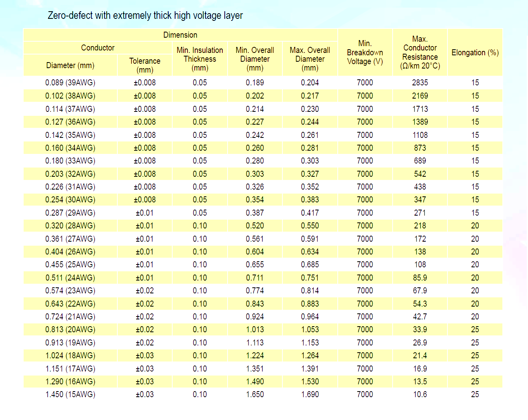Screen dimensions: 528x420
Task: Click the 85.9 resistance value
Action: 420,278
